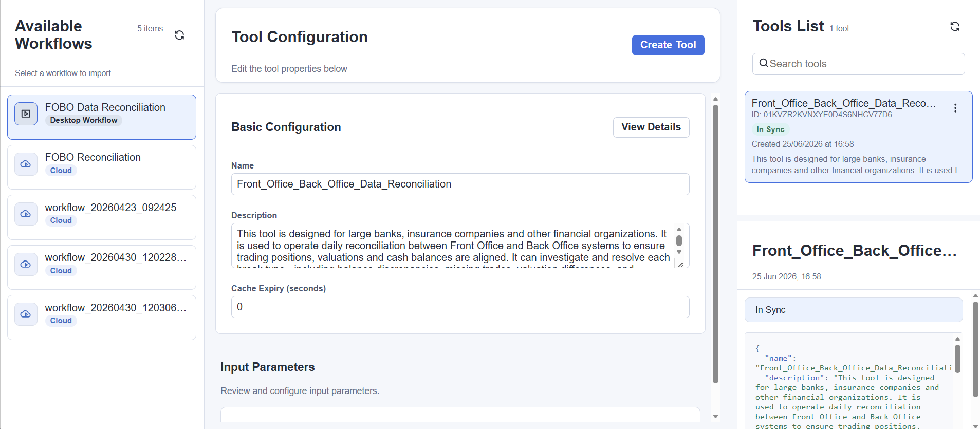This screenshot has height=429, width=980.
Task: Click the tool ID 01KVZR2KVNXYE0D4S6NHCV77D6
Action: coord(822,115)
